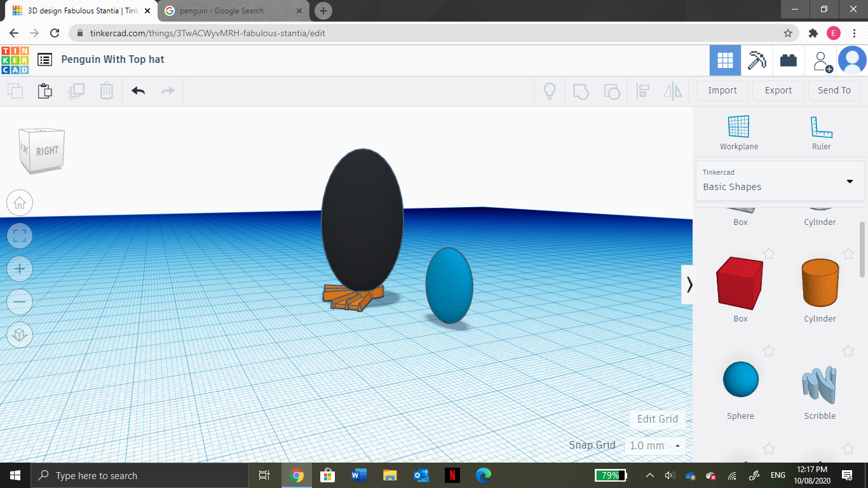The height and width of the screenshot is (488, 868).
Task: Open the Bricks mode
Action: [789, 60]
